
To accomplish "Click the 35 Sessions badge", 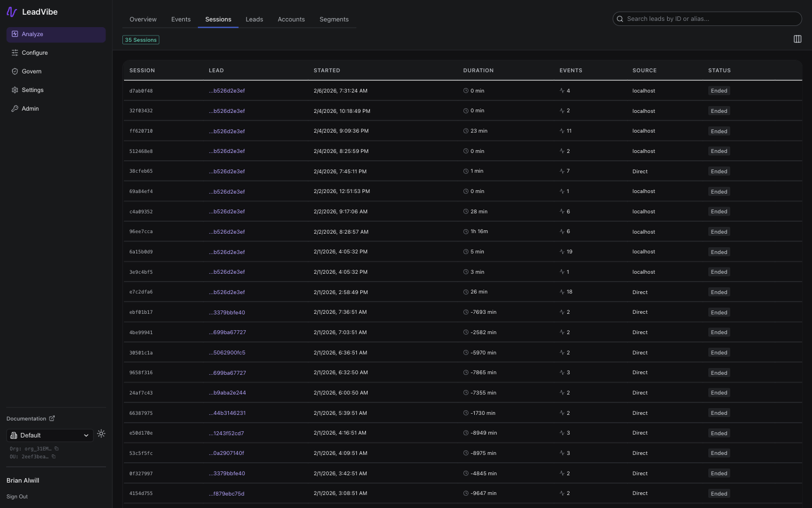I will [x=140, y=40].
